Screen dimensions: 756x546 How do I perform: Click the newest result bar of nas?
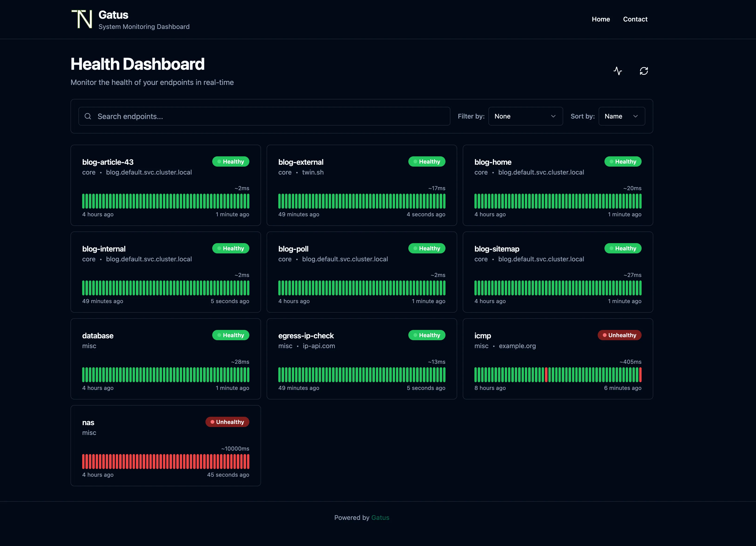pyautogui.click(x=248, y=461)
